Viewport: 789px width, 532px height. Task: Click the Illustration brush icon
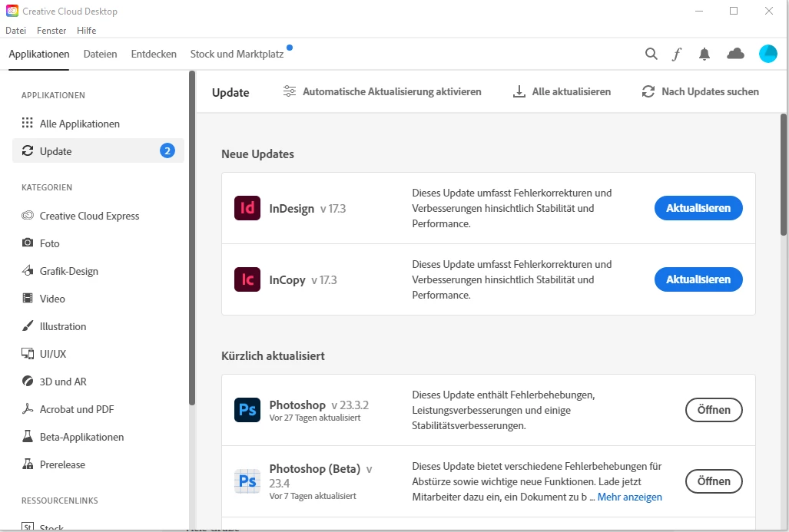click(x=28, y=325)
